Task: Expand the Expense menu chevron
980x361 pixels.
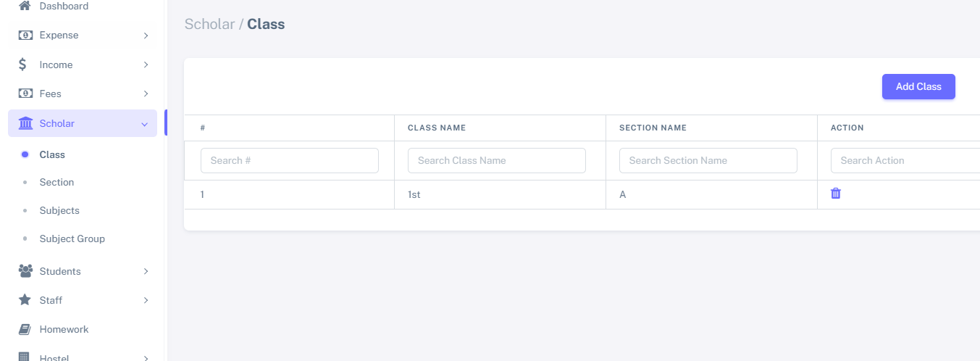Action: [146, 35]
